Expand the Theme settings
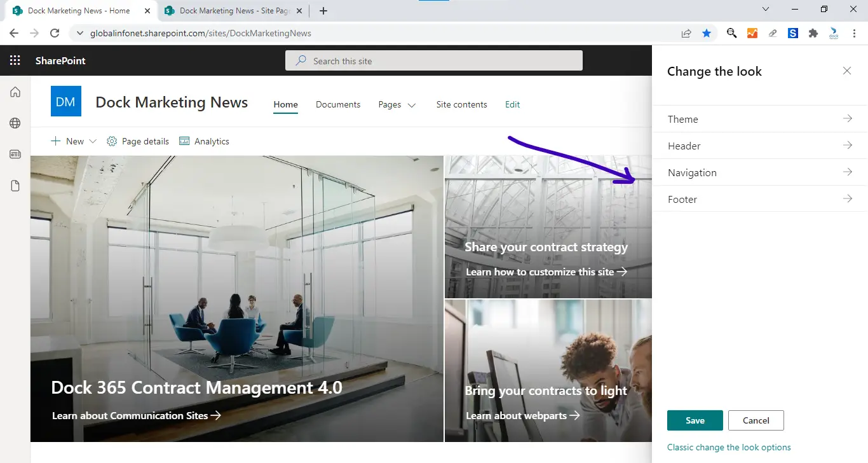Viewport: 868px width, 463px height. tap(760, 119)
